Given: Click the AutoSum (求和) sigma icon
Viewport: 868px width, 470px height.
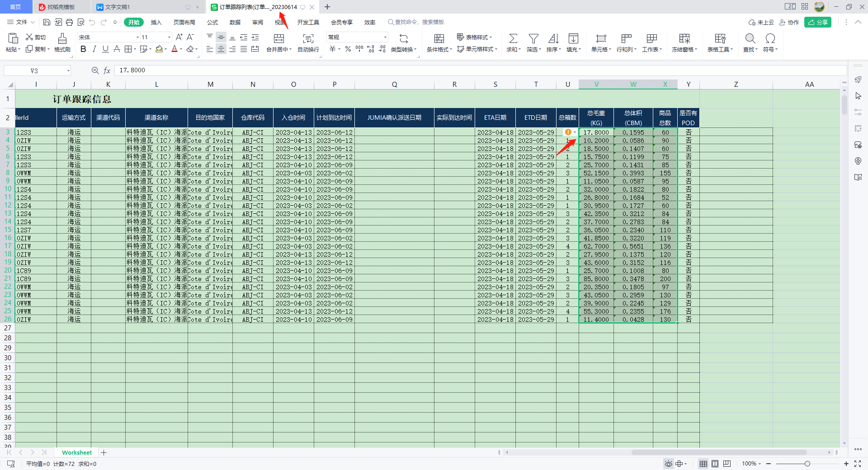Looking at the screenshot, I should click(x=513, y=39).
